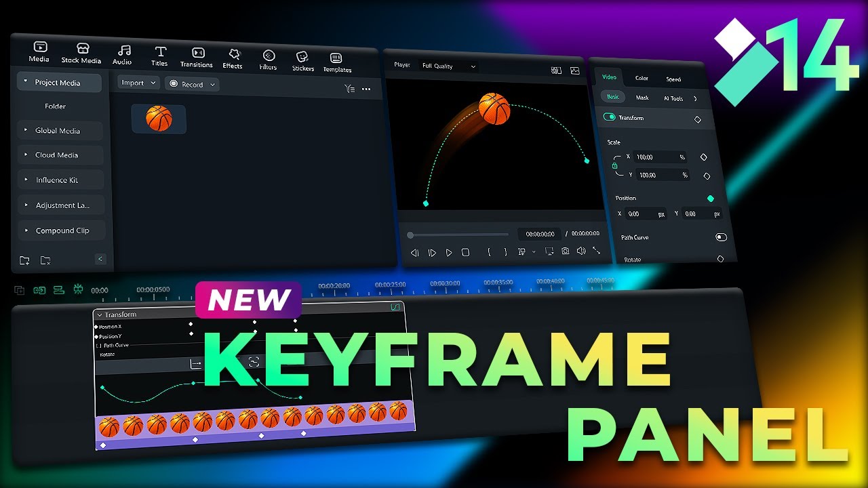This screenshot has height=488, width=868.
Task: Play the preview in the player
Action: [449, 253]
